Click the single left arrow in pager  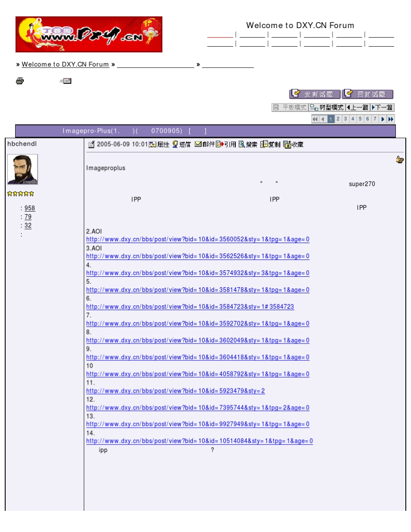pos(323,119)
